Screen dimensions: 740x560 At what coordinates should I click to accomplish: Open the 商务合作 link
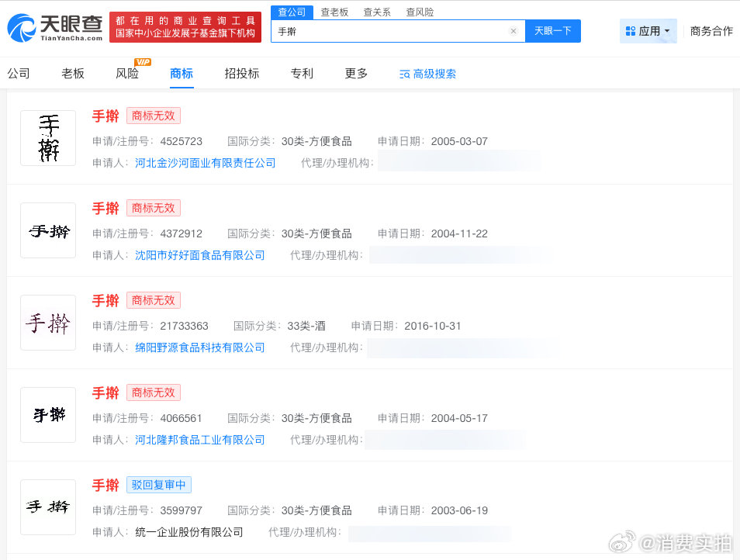coord(711,31)
